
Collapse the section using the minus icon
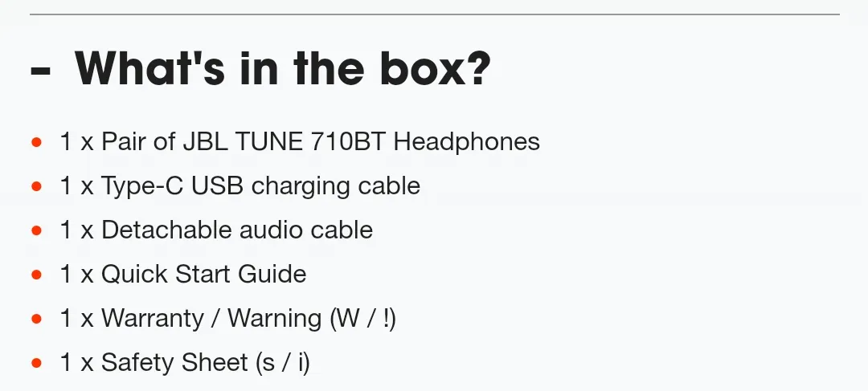(x=40, y=71)
